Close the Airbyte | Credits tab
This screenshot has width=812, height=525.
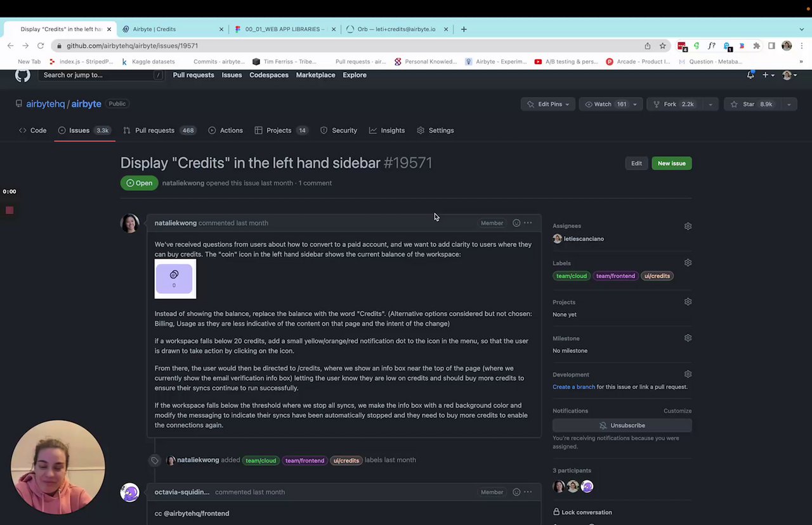[221, 29]
